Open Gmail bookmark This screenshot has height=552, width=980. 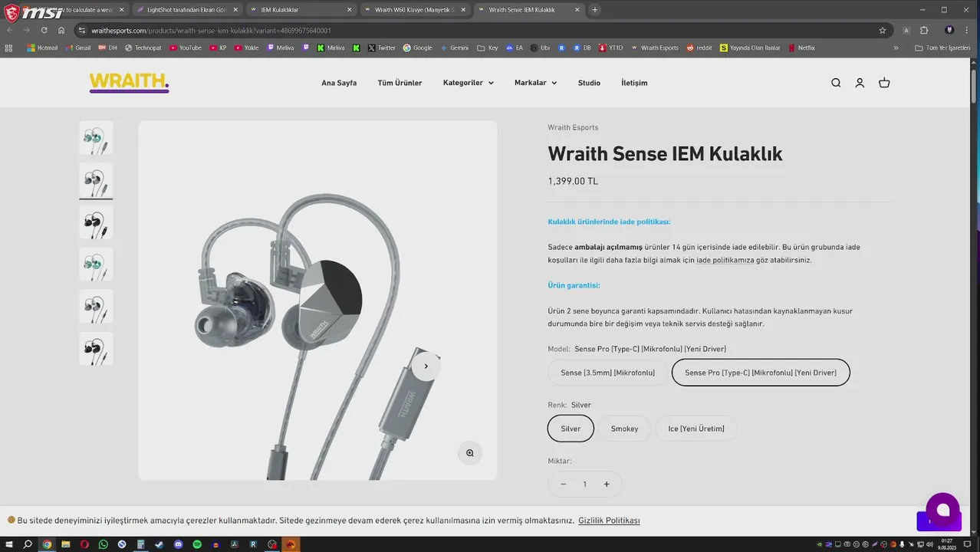(77, 48)
